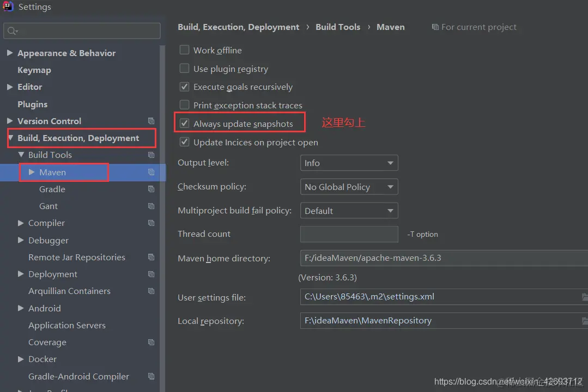Open Gradle-Android Compiler settings
Viewport: 588px width, 392px height.
click(x=79, y=376)
